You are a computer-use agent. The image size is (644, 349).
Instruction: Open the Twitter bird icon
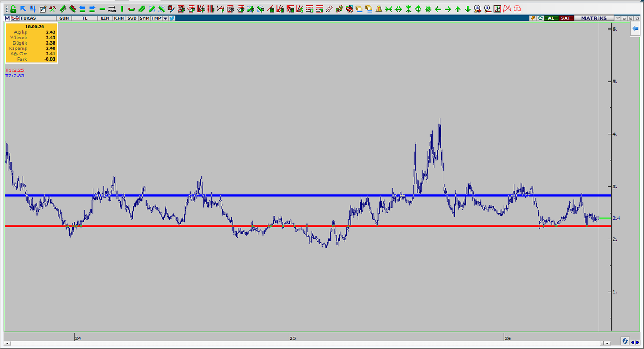click(172, 18)
